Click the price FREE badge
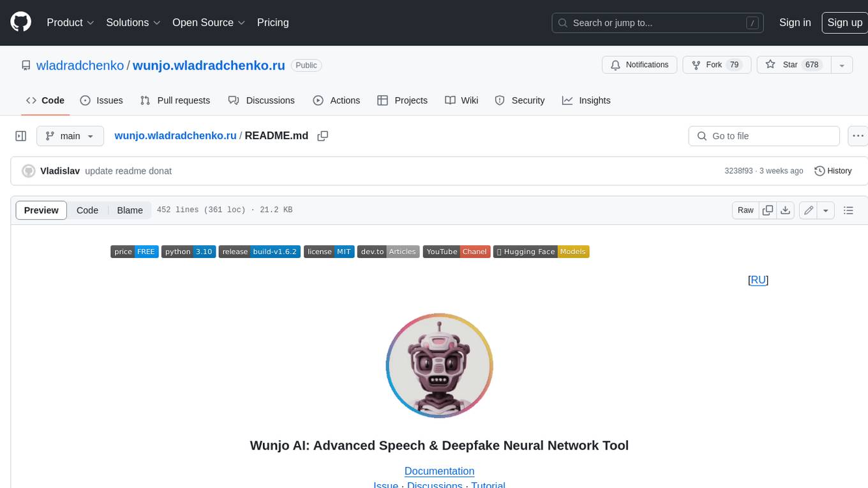This screenshot has width=868, height=488. 134,252
